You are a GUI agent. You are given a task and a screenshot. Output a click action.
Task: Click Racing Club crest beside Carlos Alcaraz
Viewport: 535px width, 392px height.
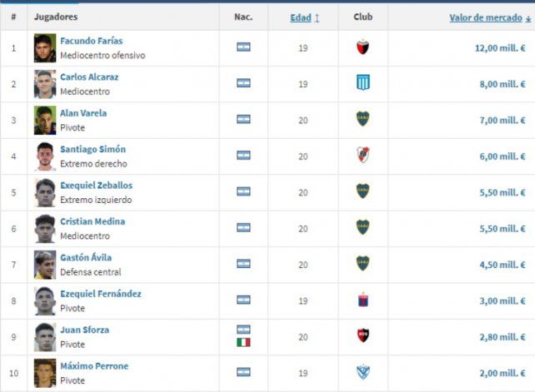[x=362, y=83]
